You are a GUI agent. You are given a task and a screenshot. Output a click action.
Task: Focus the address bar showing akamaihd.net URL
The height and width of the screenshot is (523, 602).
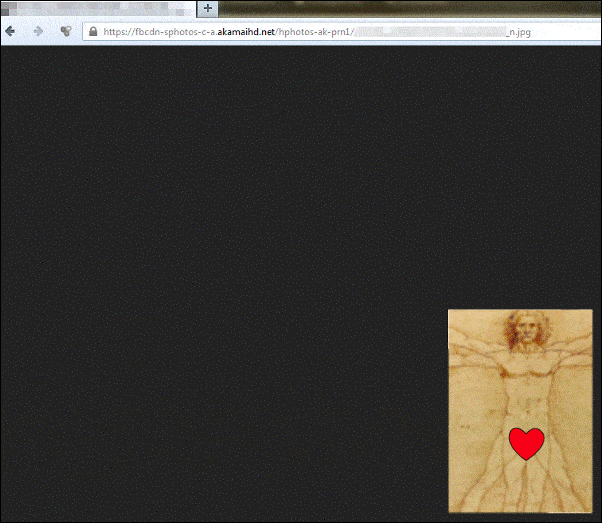342,31
